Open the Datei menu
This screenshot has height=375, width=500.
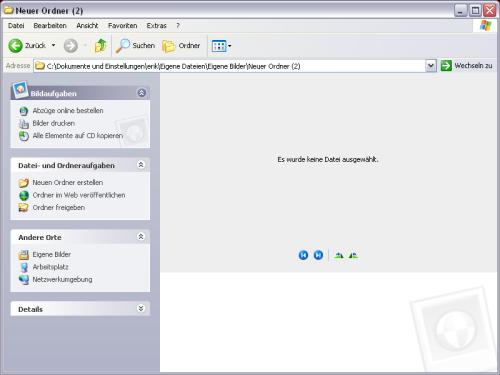click(16, 26)
